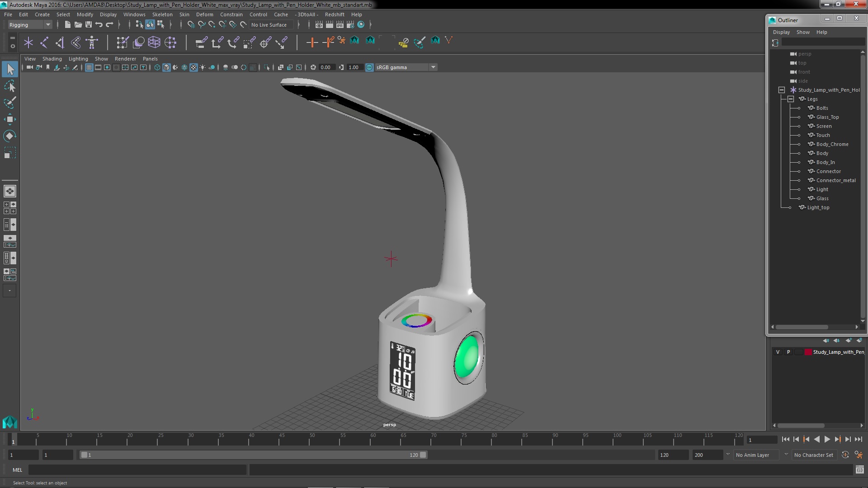
Task: Choose the Move tool in toolbox
Action: [x=10, y=119]
